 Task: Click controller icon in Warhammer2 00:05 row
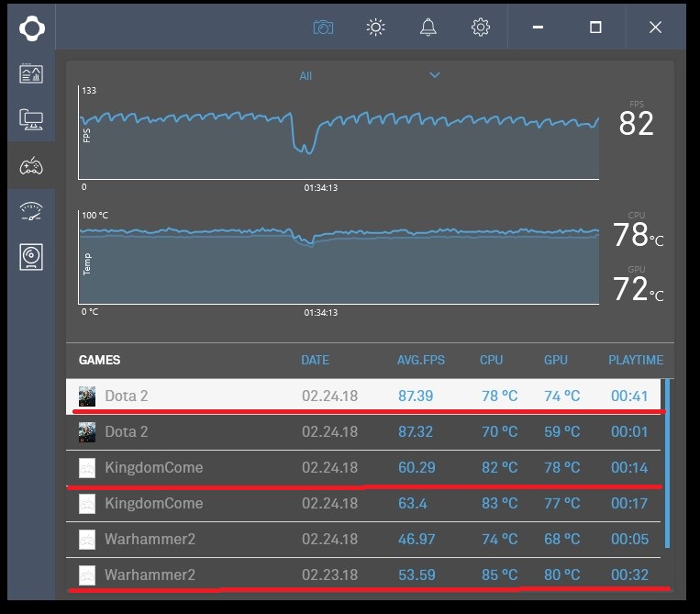click(87, 540)
